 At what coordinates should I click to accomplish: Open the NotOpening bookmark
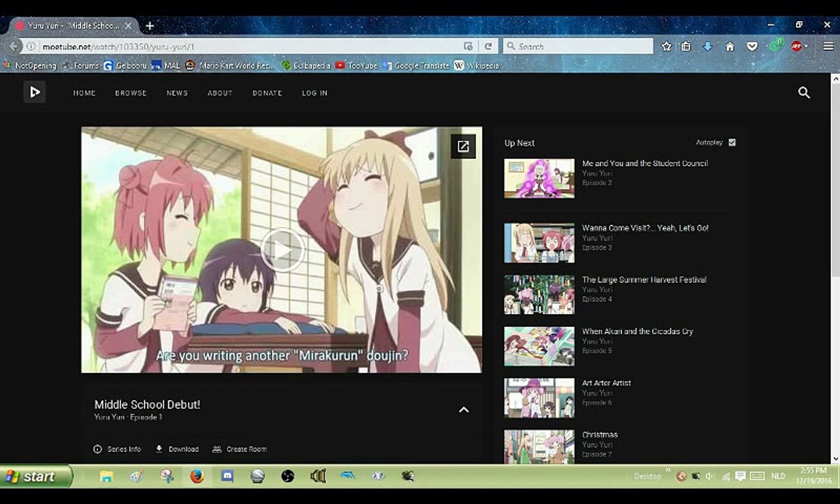tap(30, 65)
